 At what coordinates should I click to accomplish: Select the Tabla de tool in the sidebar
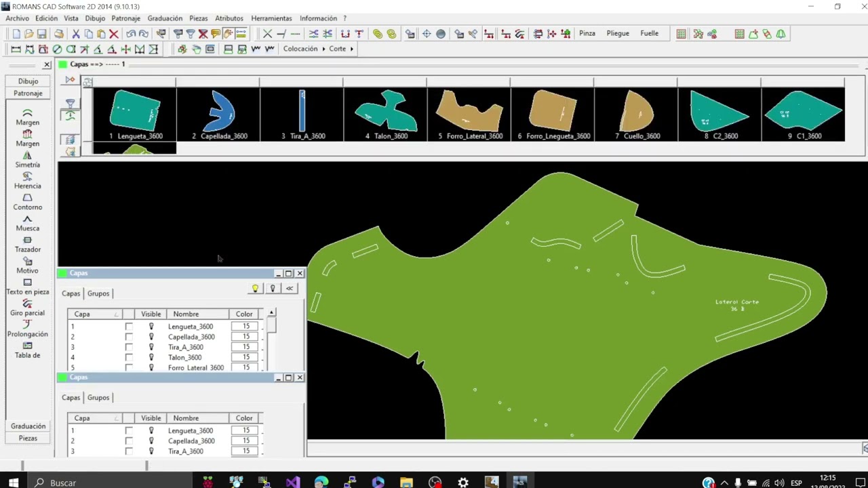click(x=28, y=350)
